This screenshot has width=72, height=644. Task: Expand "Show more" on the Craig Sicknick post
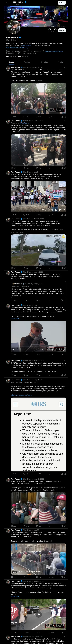click(15, 318)
